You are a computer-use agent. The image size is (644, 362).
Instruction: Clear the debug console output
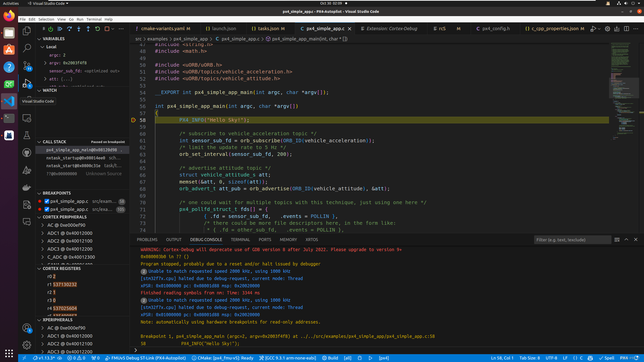pyautogui.click(x=617, y=240)
